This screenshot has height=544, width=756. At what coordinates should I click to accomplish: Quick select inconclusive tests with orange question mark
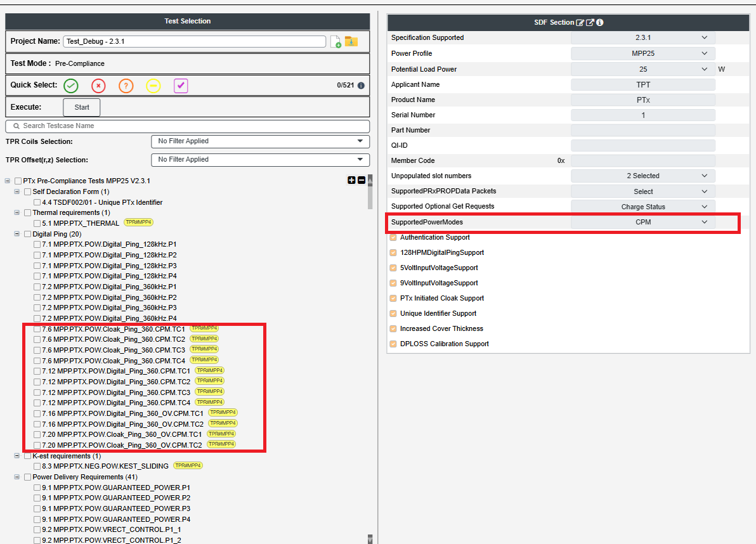126,86
